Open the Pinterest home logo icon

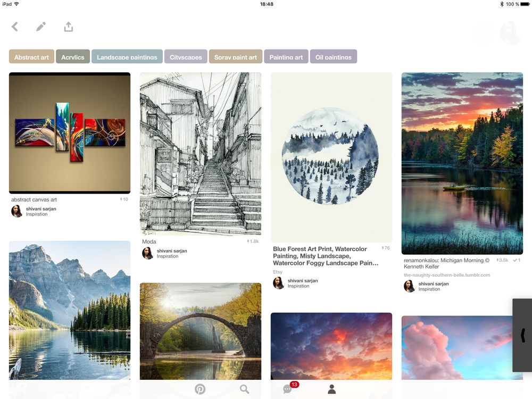pos(200,389)
